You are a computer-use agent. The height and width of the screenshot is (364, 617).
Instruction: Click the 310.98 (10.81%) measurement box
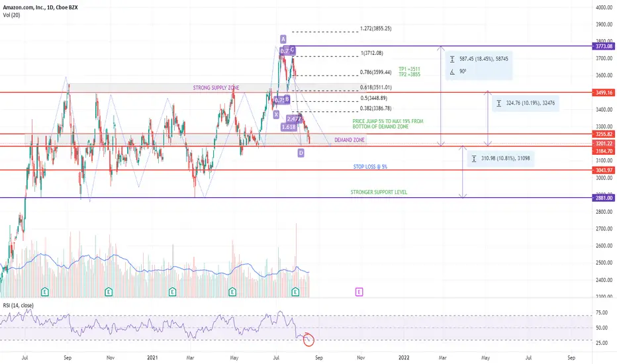tap(500, 158)
